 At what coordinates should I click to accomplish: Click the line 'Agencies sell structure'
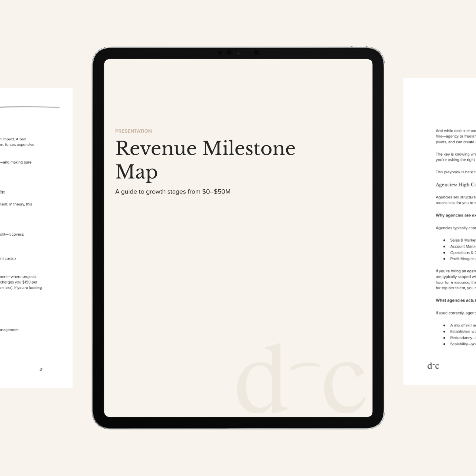point(456,197)
